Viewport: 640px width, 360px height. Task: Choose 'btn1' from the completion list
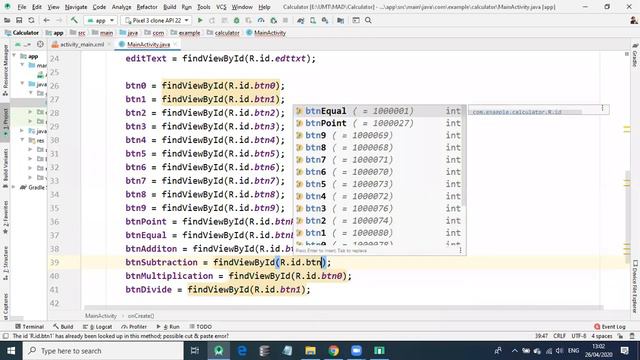[x=379, y=233]
